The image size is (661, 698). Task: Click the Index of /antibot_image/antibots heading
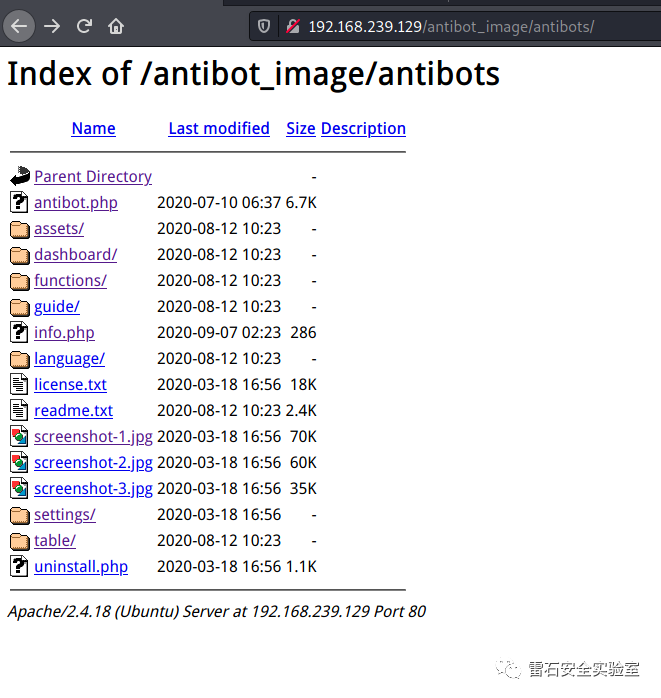coord(253,73)
